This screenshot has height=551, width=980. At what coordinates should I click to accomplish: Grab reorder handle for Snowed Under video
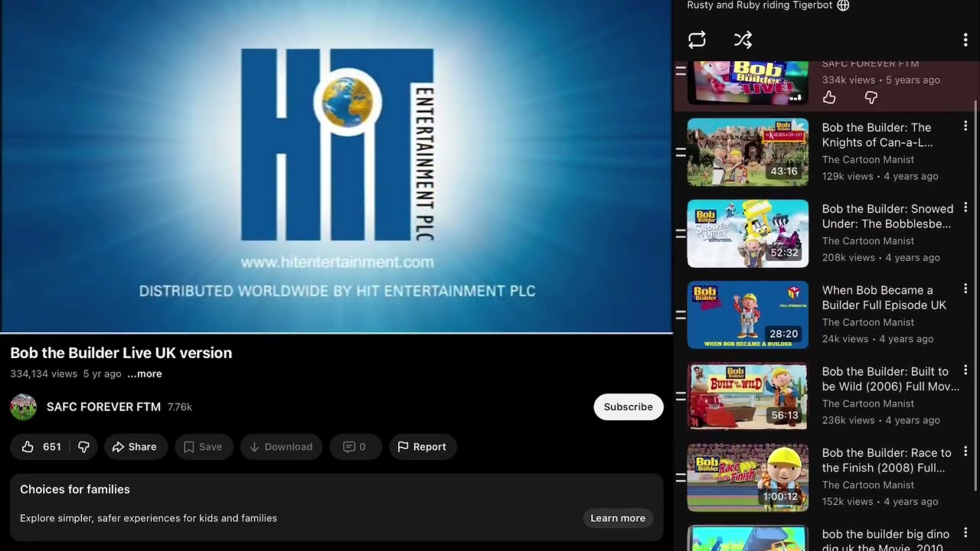[680, 233]
